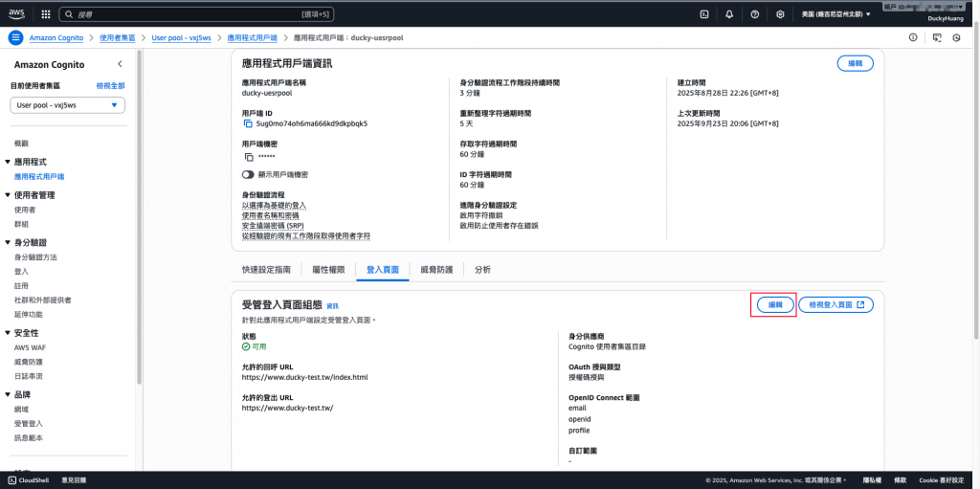Select the 登入頁面 tab

click(x=383, y=270)
